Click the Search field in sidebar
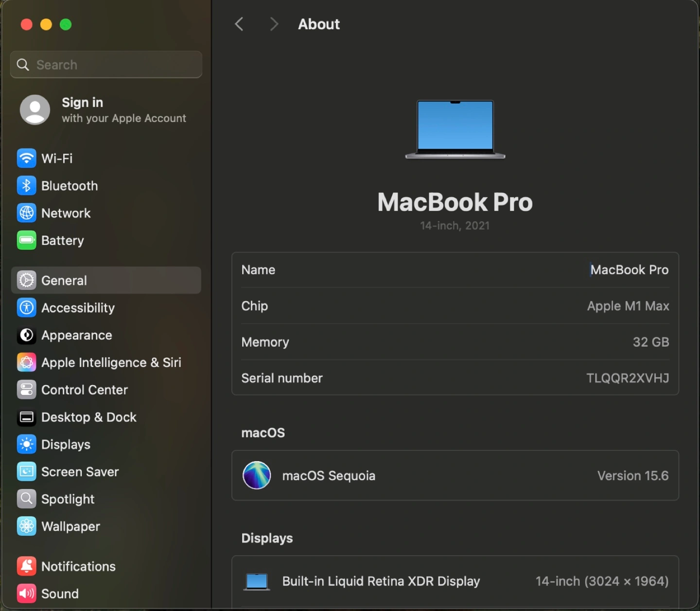Viewport: 700px width, 611px height. (106, 65)
